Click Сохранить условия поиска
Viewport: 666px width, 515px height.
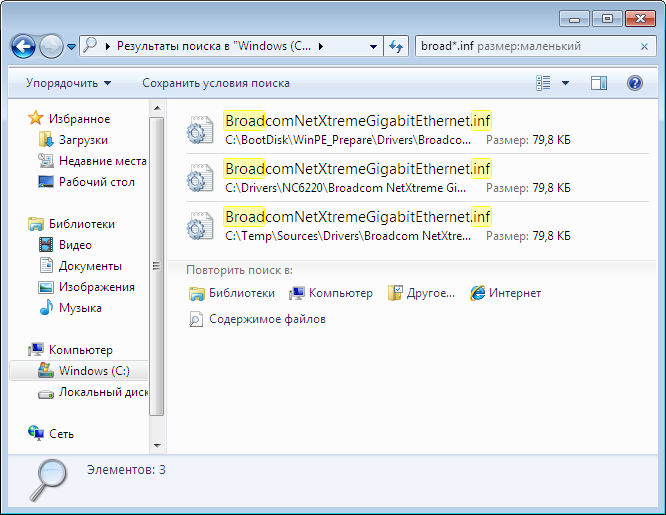216,83
